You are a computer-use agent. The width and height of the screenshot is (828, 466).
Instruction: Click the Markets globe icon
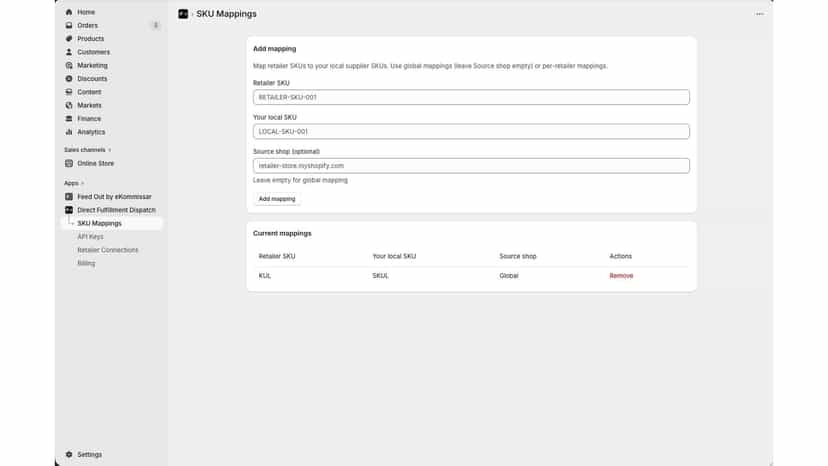tap(69, 105)
